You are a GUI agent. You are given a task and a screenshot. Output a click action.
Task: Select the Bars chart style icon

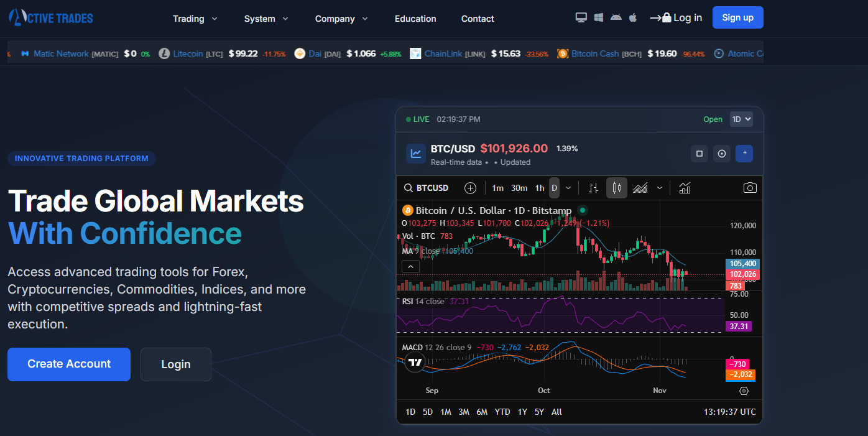[594, 188]
